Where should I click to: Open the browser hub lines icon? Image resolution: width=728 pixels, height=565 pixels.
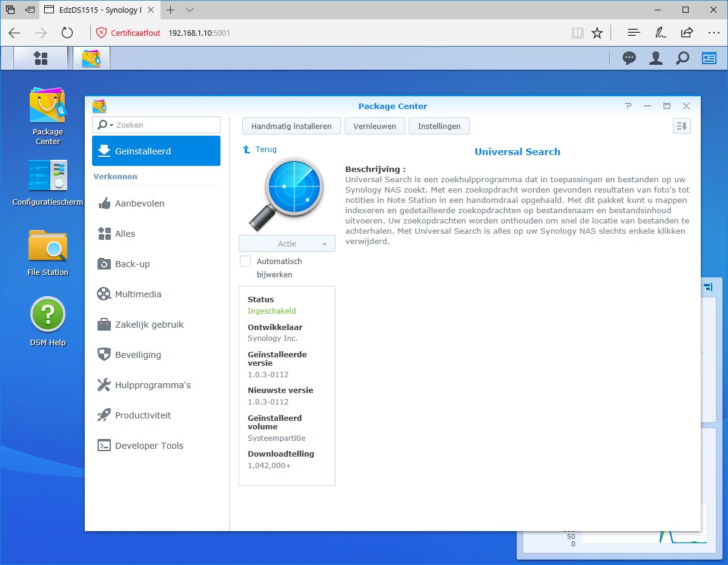(x=634, y=33)
